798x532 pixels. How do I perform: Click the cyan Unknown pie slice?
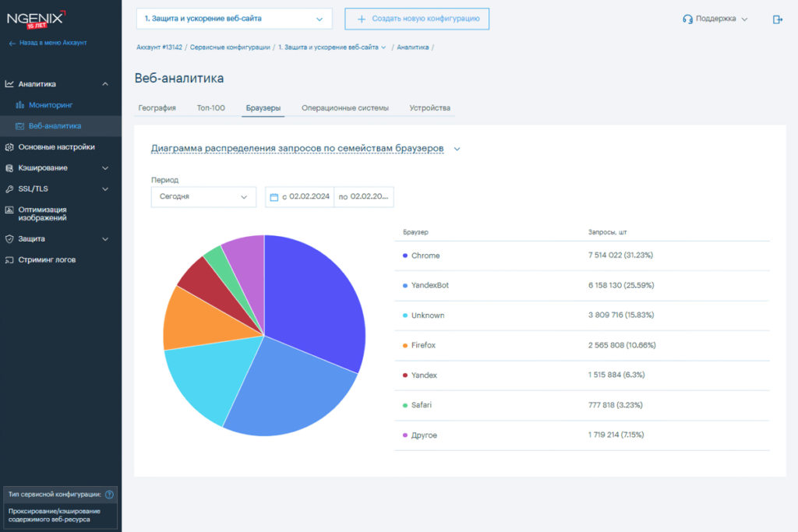pos(214,382)
